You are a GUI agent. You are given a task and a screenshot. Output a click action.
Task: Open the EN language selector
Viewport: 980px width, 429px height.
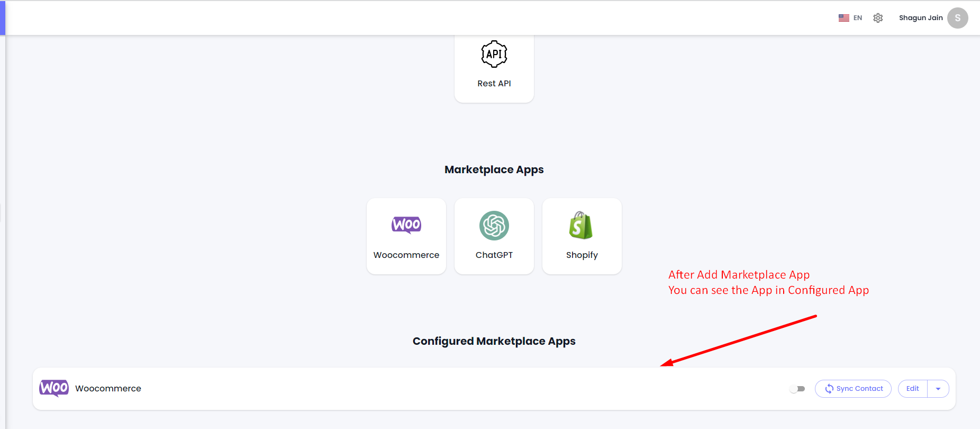click(x=858, y=18)
